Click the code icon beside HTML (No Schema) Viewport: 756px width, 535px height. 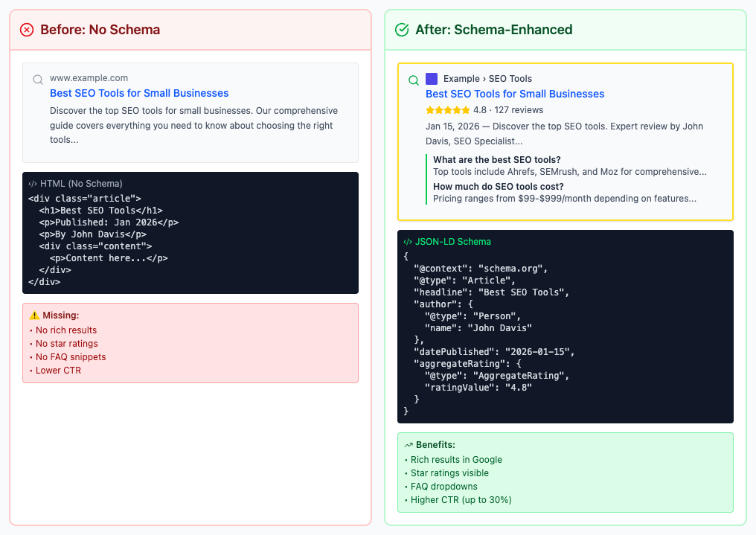[32, 184]
